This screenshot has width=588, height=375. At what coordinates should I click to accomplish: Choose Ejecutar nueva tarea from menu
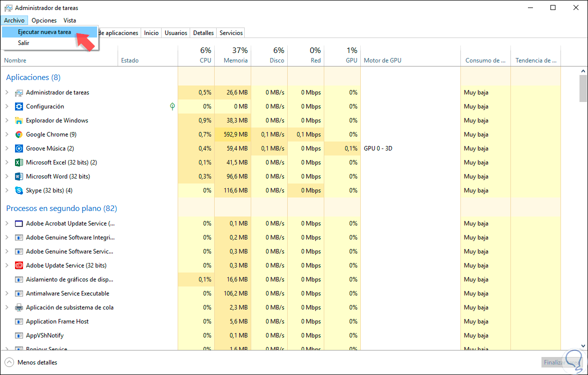44,32
